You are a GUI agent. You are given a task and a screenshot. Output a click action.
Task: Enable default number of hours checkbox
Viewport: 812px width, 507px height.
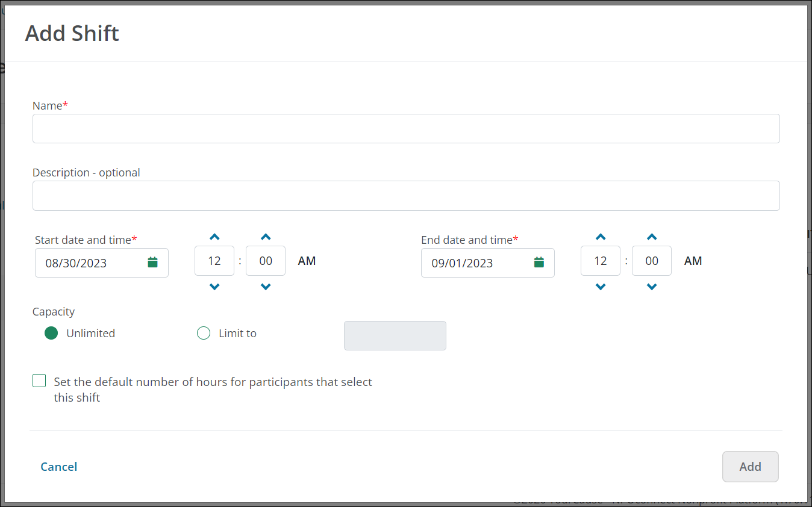39,381
